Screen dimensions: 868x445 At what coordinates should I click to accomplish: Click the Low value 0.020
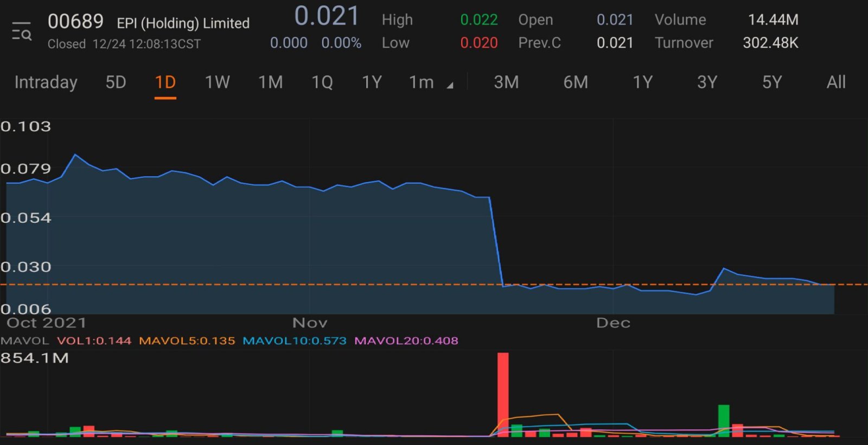479,43
